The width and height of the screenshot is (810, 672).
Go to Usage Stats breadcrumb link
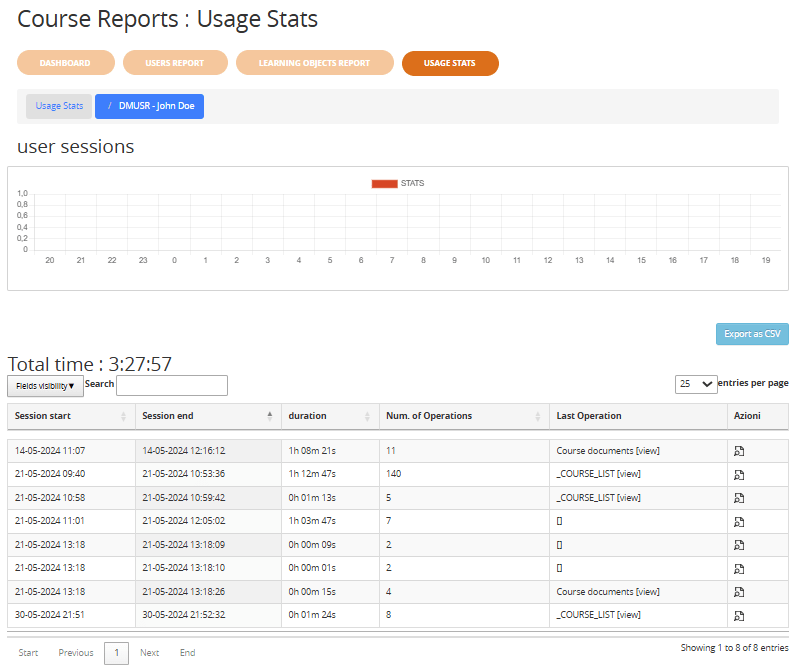59,106
